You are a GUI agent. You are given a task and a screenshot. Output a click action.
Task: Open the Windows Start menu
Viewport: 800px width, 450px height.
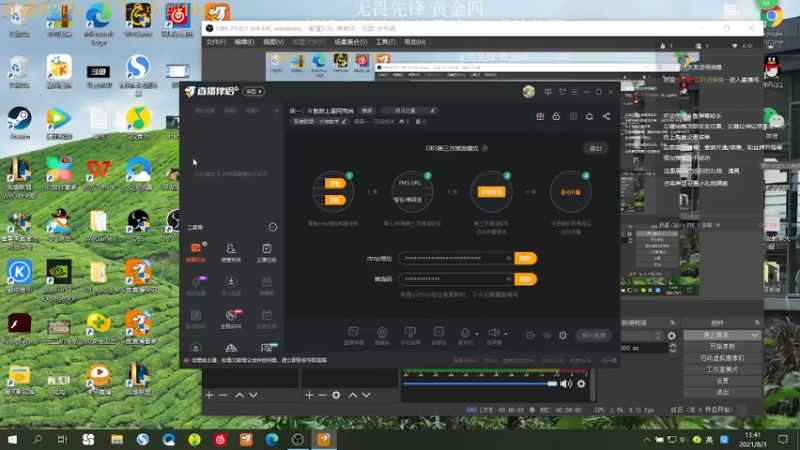[12, 439]
